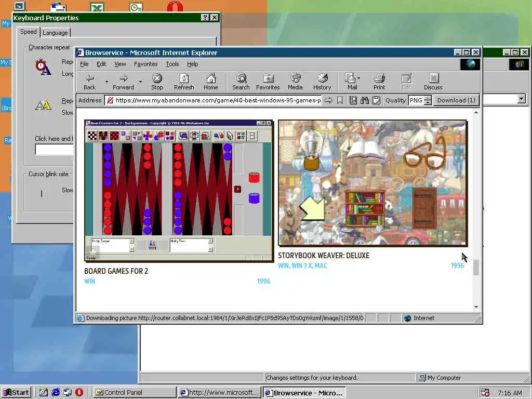532x399 pixels.
Task: Open the Storybook Weaver: Deluxe title link
Action: [324, 256]
